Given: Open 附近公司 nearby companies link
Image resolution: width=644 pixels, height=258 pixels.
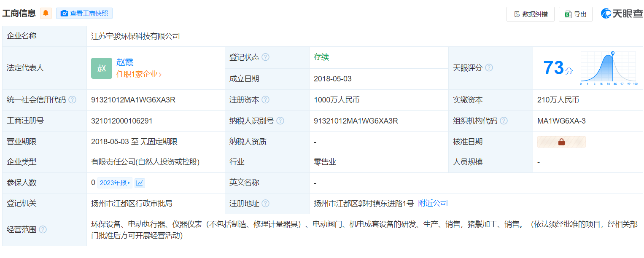Looking at the screenshot, I should (433, 203).
